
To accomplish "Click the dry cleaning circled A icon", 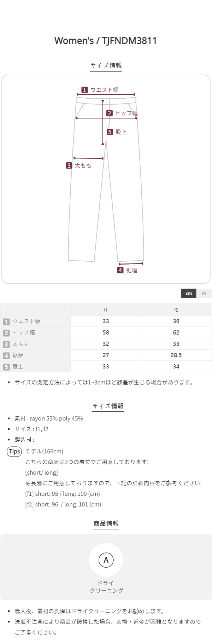I will pyautogui.click(x=106, y=560).
